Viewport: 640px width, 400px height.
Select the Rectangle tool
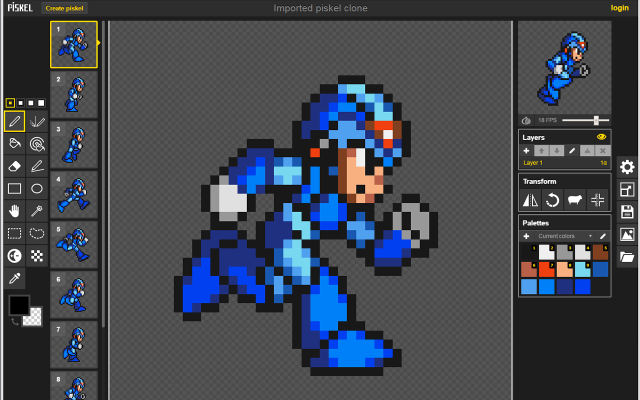click(x=14, y=189)
